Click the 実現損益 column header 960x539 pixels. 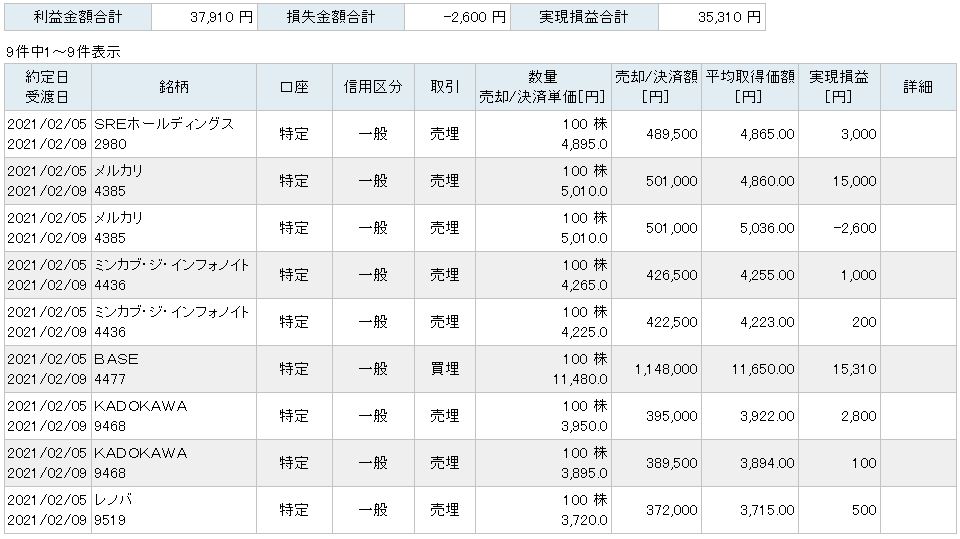839,87
